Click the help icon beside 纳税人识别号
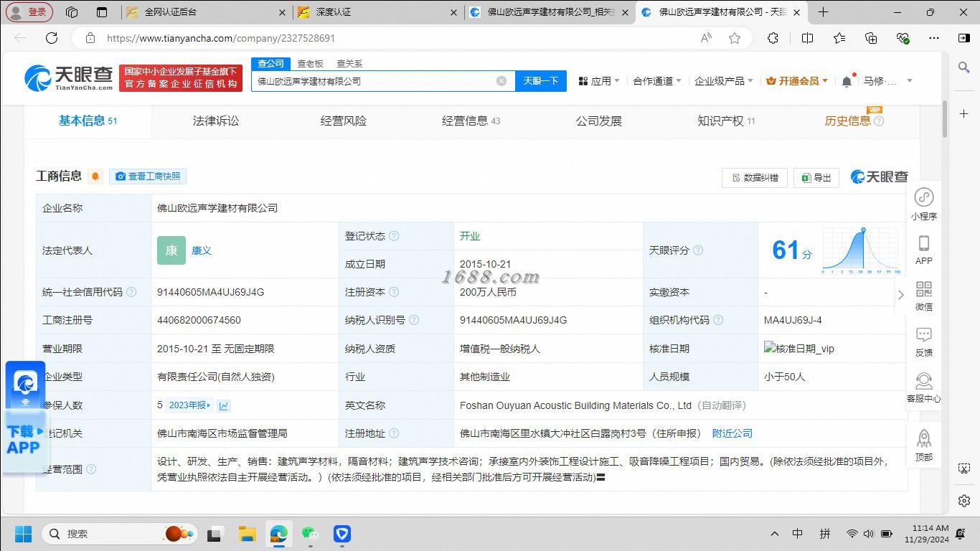Image resolution: width=980 pixels, height=551 pixels. [414, 320]
